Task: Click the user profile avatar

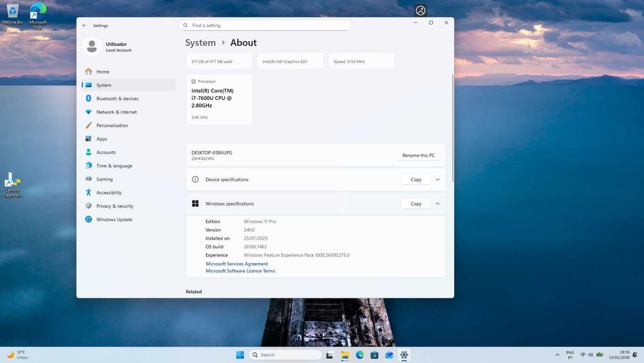Action: (x=92, y=46)
